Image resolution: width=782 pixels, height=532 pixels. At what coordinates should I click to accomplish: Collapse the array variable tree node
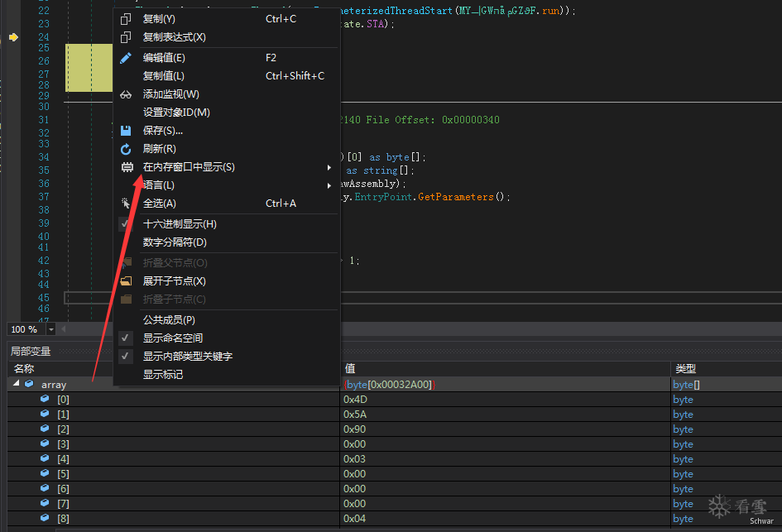coord(16,383)
